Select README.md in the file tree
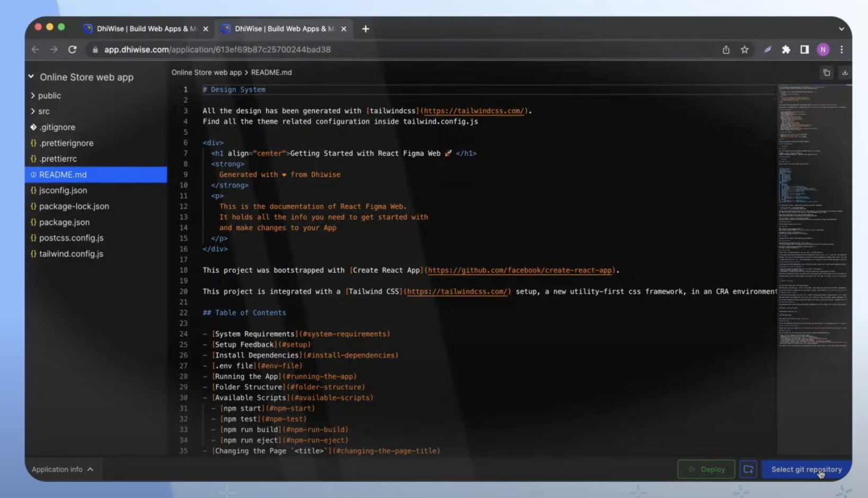The height and width of the screenshot is (498, 868). (x=96, y=174)
